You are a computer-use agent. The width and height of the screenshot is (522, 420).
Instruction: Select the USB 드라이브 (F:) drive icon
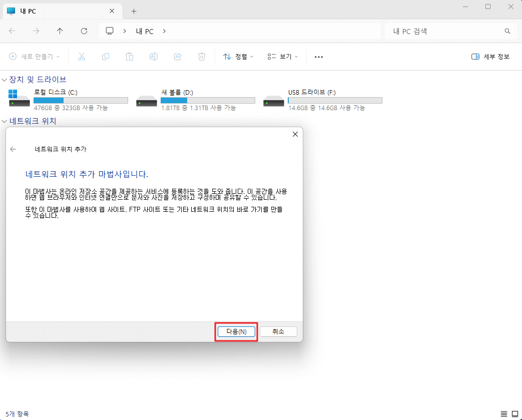click(274, 101)
